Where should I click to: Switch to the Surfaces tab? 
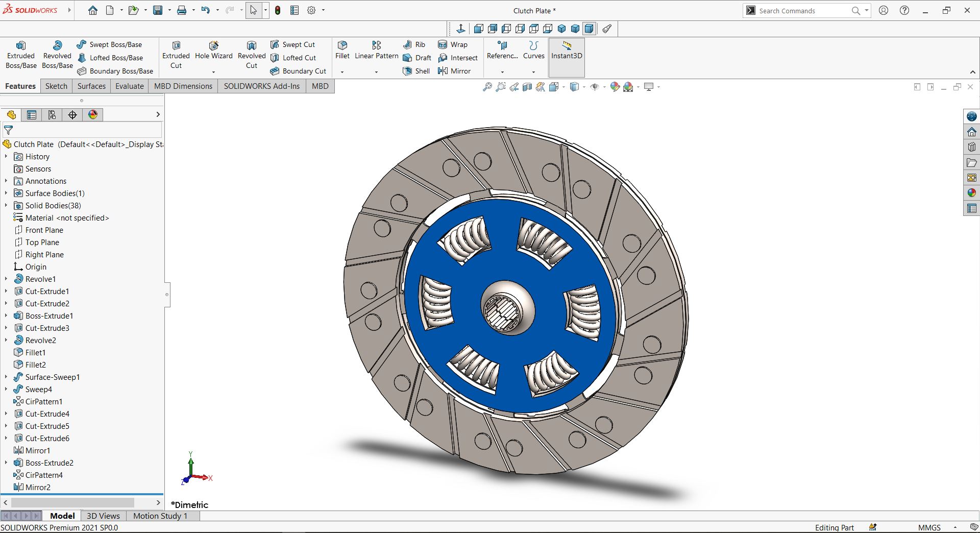(91, 86)
